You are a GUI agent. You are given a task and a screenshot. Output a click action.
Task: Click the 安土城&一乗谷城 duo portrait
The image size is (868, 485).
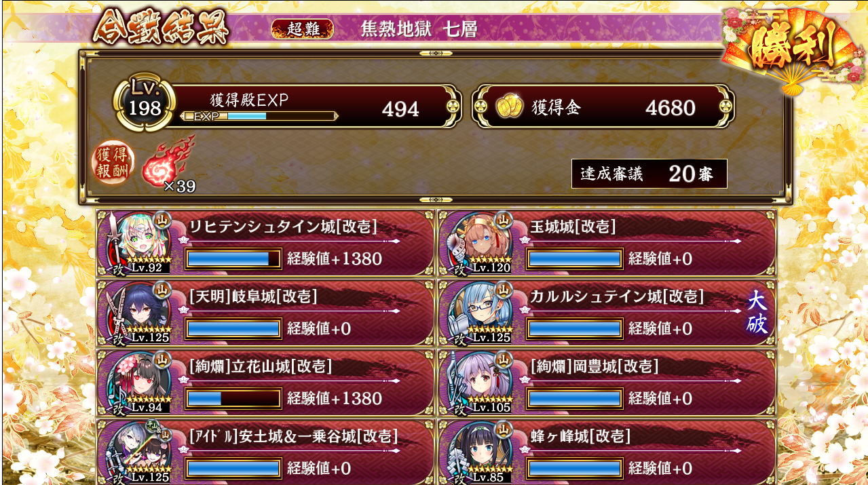(136, 452)
